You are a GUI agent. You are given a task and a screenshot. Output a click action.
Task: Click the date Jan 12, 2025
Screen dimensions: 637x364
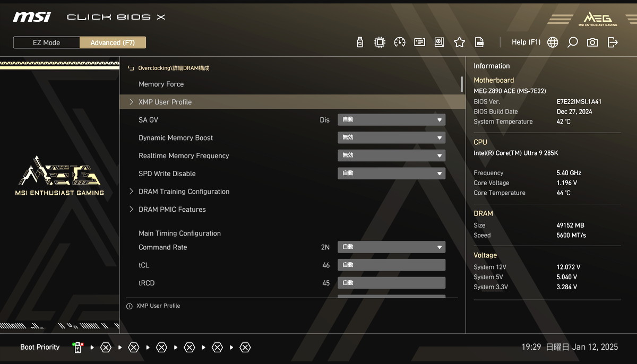(595, 347)
